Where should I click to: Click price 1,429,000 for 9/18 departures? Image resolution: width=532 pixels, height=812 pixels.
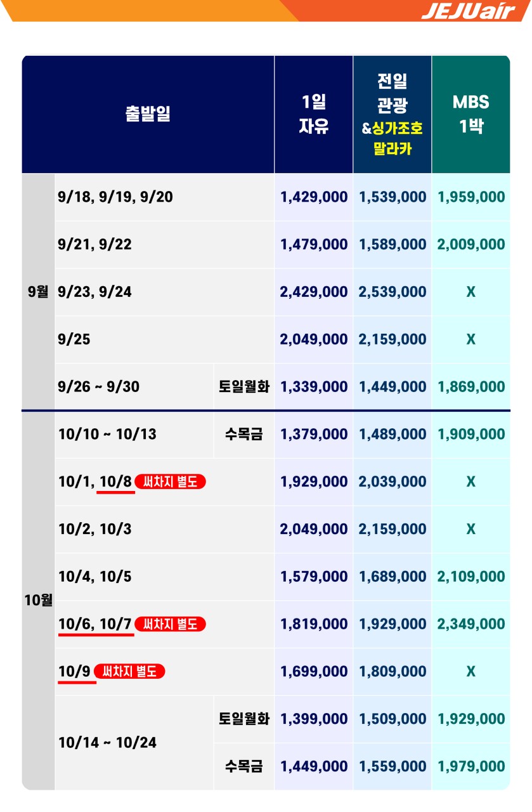coord(314,197)
